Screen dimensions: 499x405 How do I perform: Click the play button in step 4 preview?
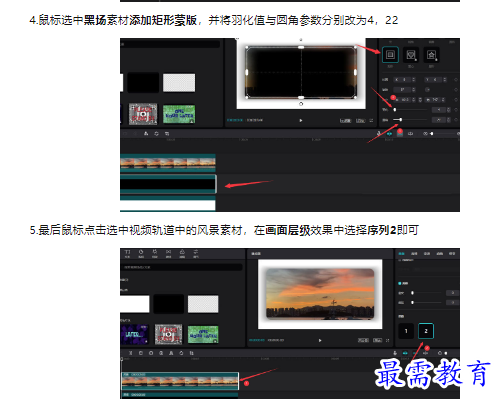point(301,120)
